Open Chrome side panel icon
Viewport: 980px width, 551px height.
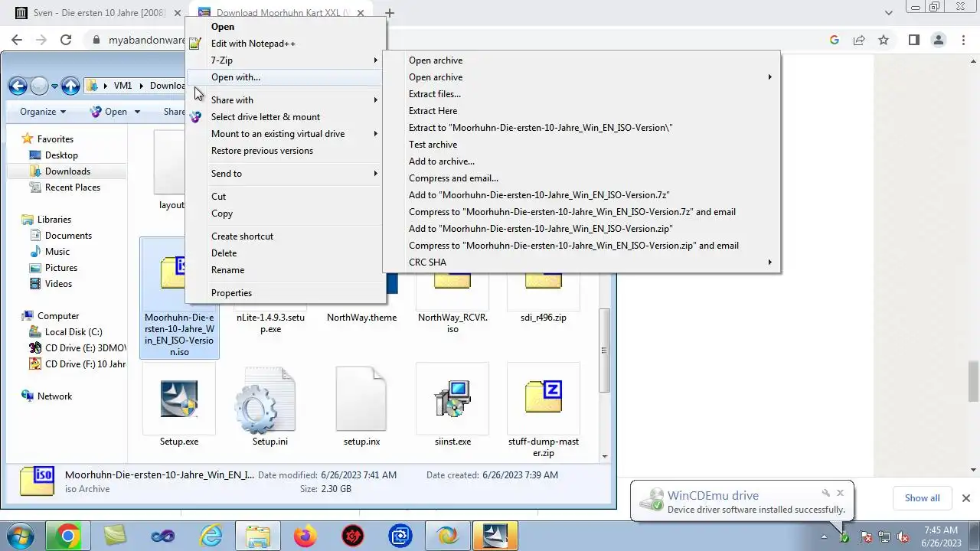point(914,40)
